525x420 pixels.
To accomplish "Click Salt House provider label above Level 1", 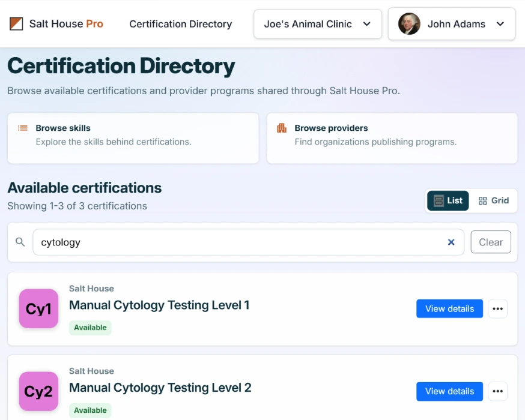I will tap(91, 289).
